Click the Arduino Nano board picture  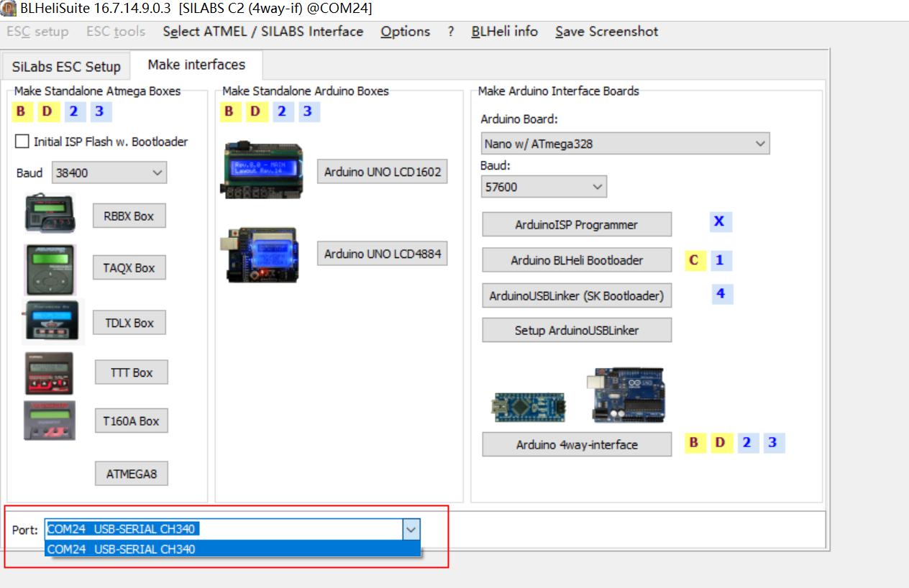click(529, 407)
